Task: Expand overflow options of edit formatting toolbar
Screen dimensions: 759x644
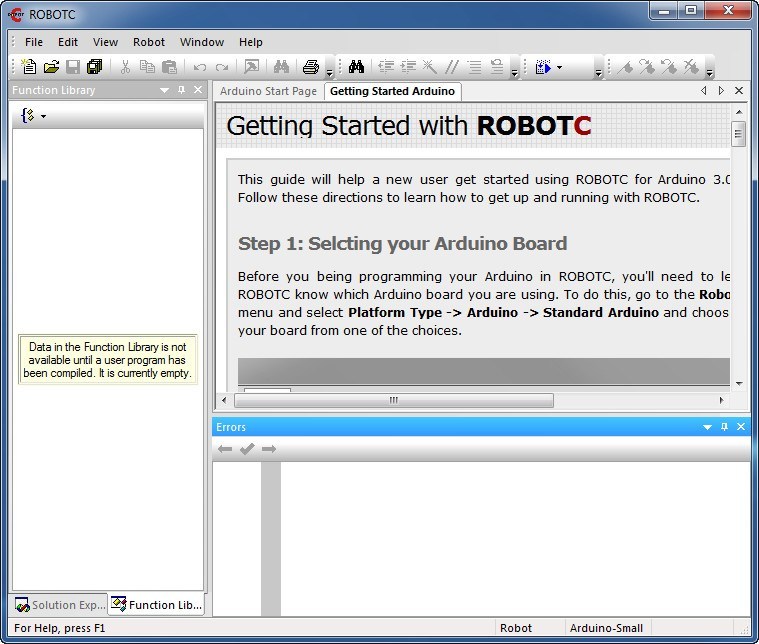Action: click(514, 69)
